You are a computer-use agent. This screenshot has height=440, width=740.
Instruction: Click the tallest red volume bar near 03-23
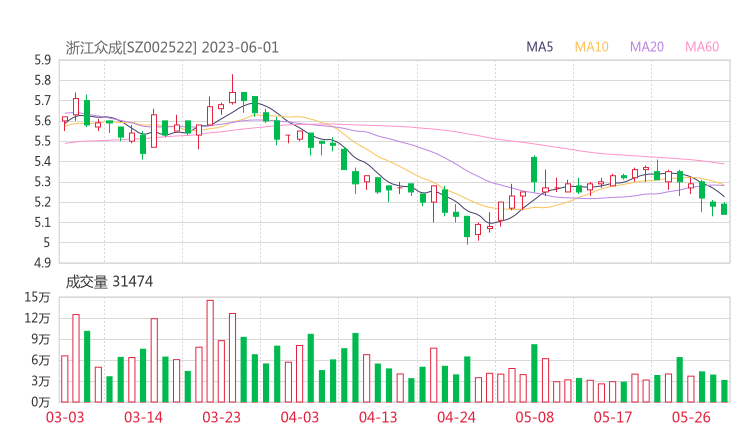coord(210,351)
